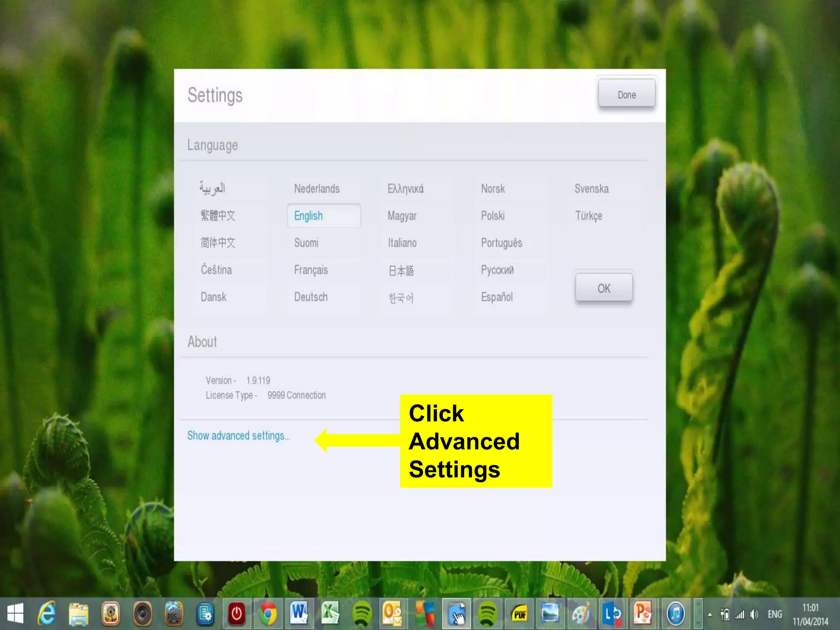Click the 9999 Connection license text
840x630 pixels.
(x=297, y=395)
